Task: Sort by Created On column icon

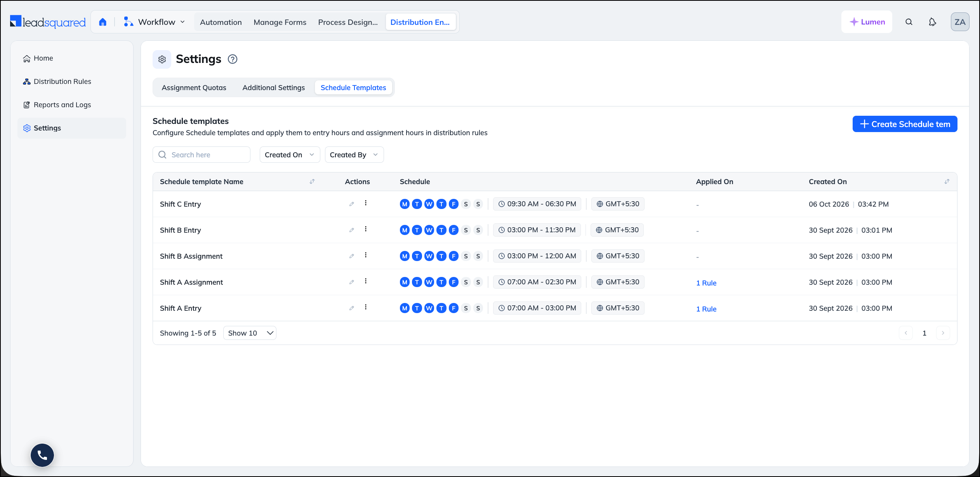Action: 947,181
